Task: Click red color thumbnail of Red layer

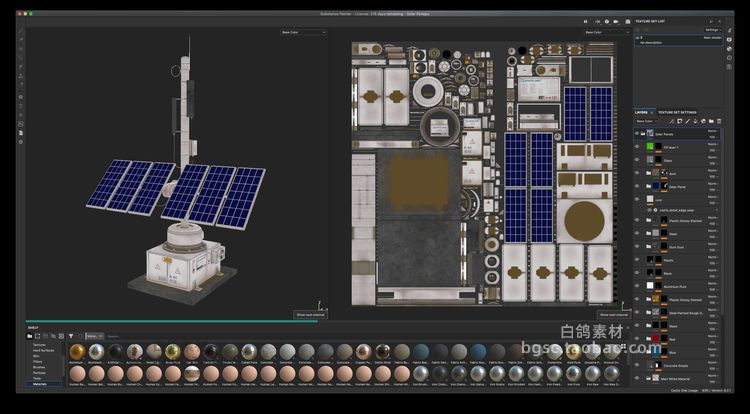Action: point(656,338)
